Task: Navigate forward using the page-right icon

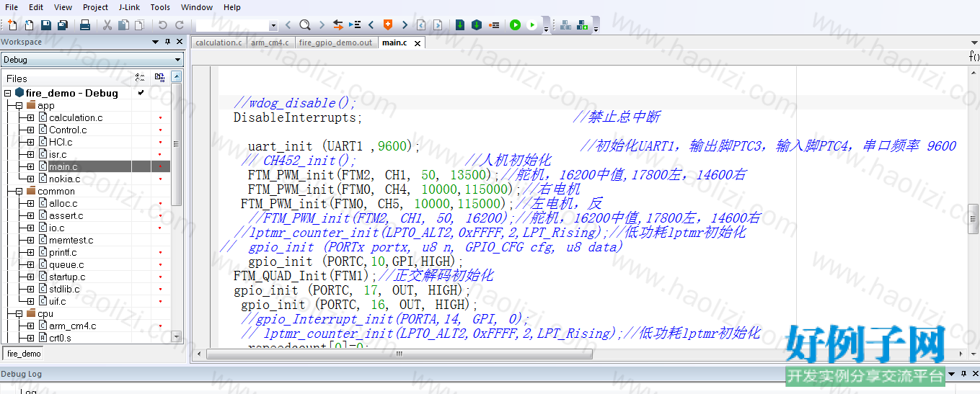Action: (x=438, y=25)
